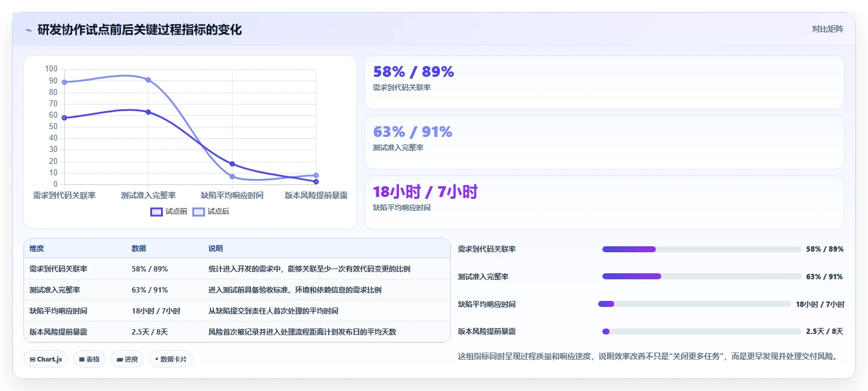Click the 测试准入完整率 progress bar

[701, 276]
